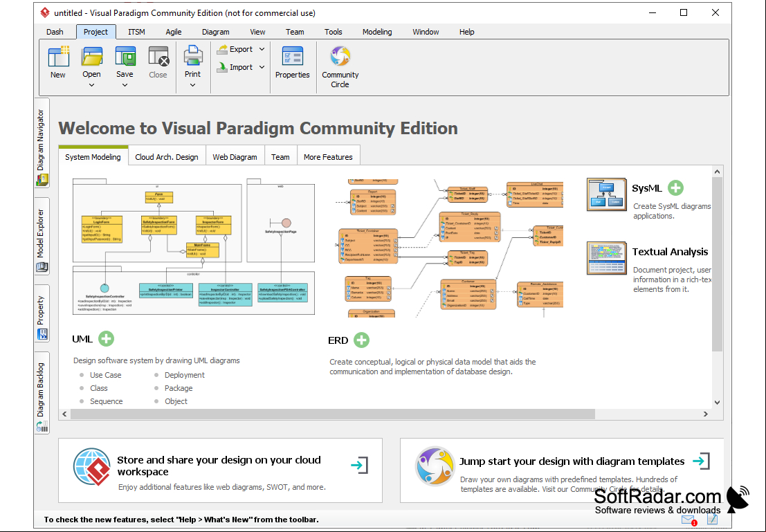The height and width of the screenshot is (532, 766).
Task: Open the Tools menu
Action: (x=333, y=32)
